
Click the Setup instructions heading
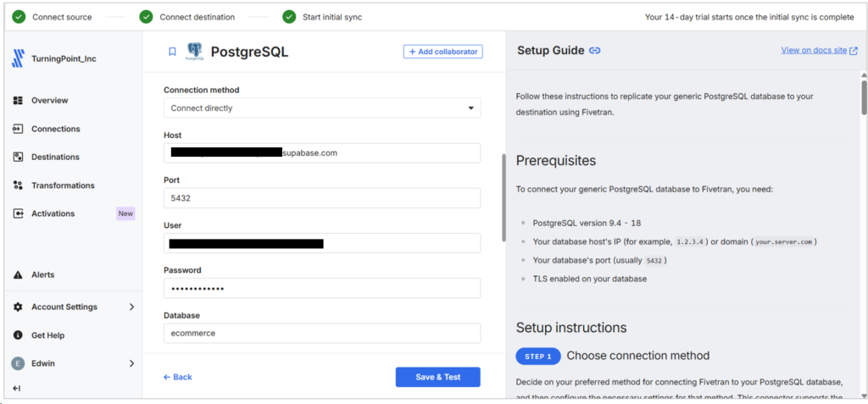pos(571,328)
